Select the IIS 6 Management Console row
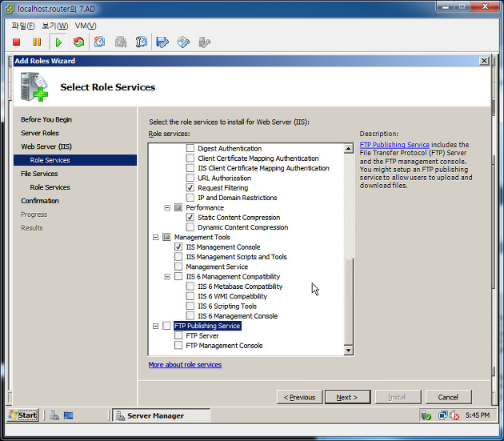The height and width of the screenshot is (441, 504). [238, 316]
